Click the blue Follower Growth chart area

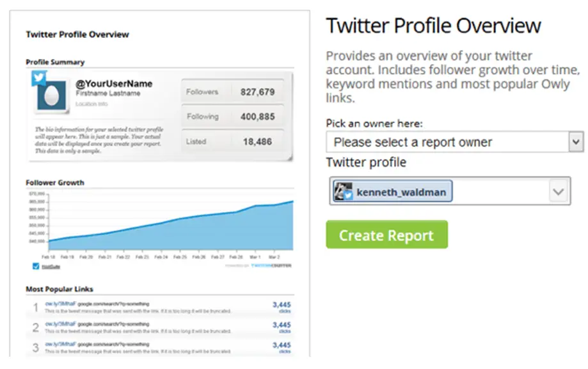point(171,232)
